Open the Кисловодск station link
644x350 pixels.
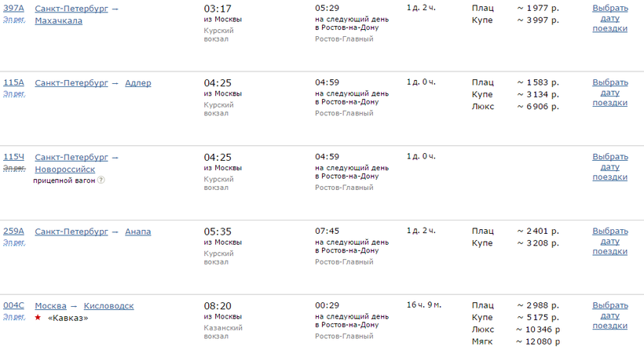[x=109, y=306]
